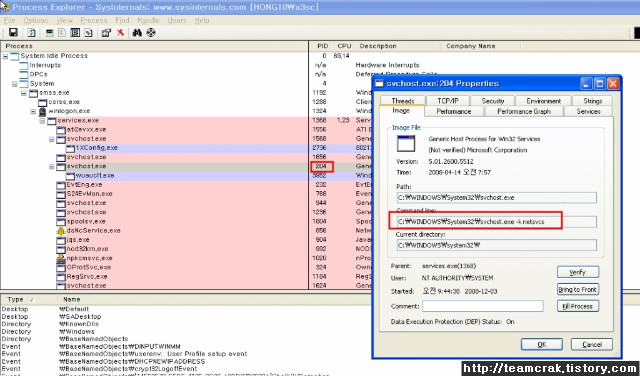Open the File menu
The height and width of the screenshot is (376, 640).
tap(9, 20)
